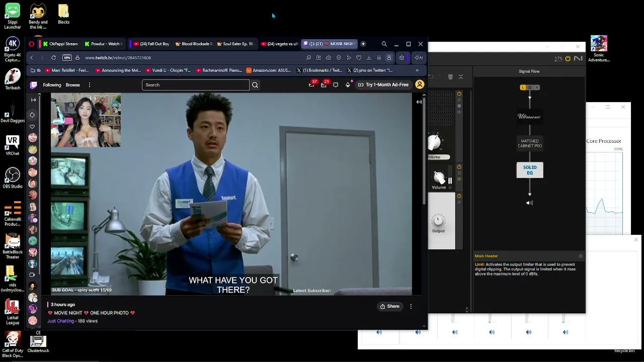Click the Aria AI button in browser toolbar

419,58
